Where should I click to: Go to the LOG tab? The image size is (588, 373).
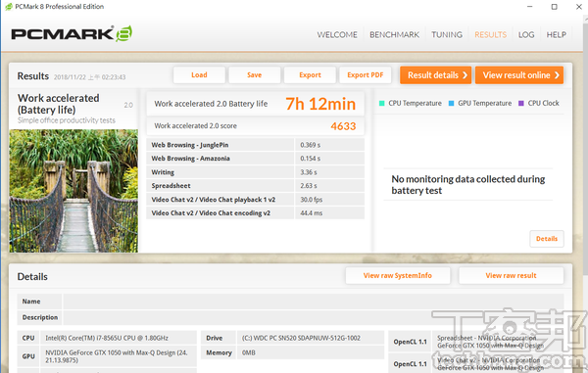pyautogui.click(x=526, y=35)
